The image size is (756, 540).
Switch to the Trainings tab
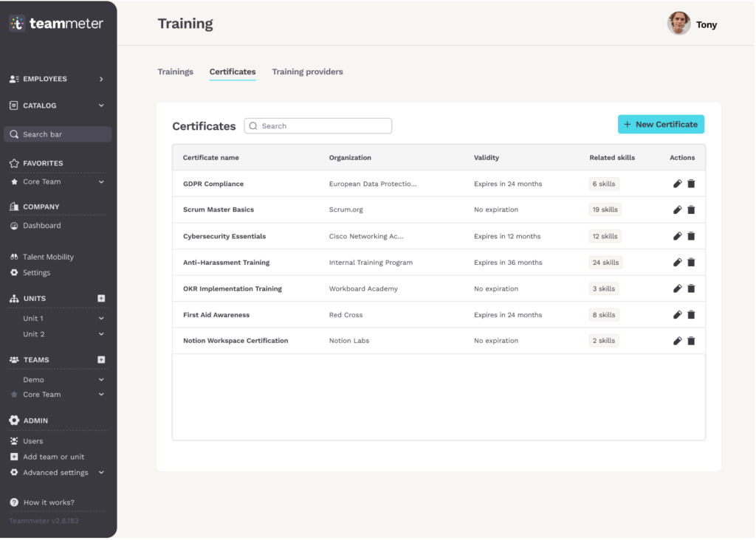(175, 72)
